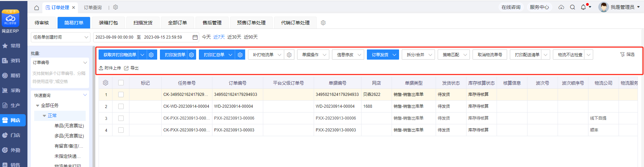This screenshot has height=167, width=644.
Task: Click 附件上传 upload button
Action: (110, 68)
